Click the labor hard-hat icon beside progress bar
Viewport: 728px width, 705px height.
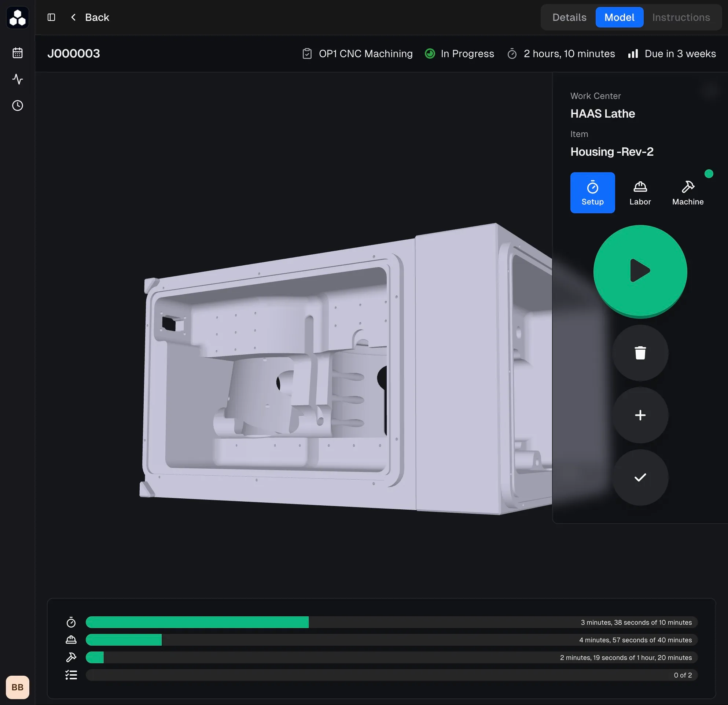coord(71,640)
